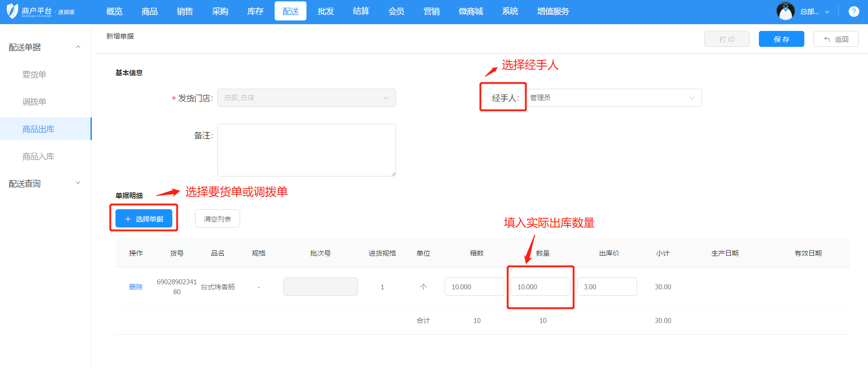The width and height of the screenshot is (868, 368).
Task: Click the merchant platform shield logo
Action: [13, 11]
